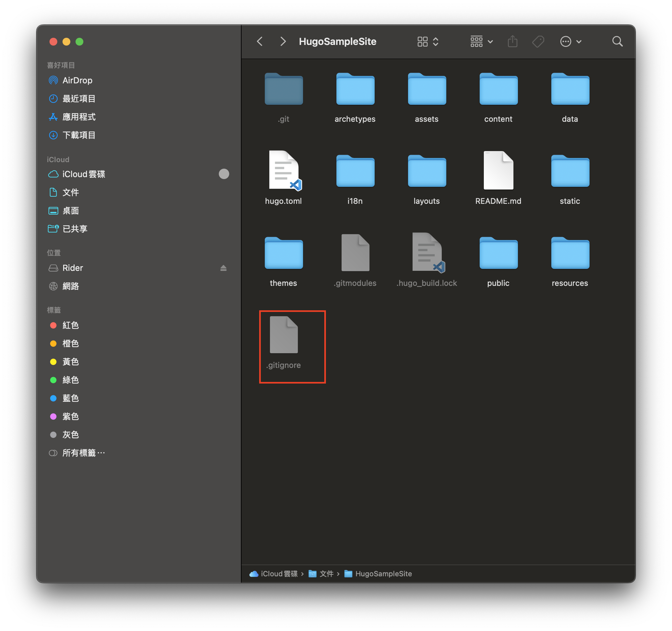This screenshot has height=631, width=672.
Task: Select the layouts folder
Action: tap(427, 180)
